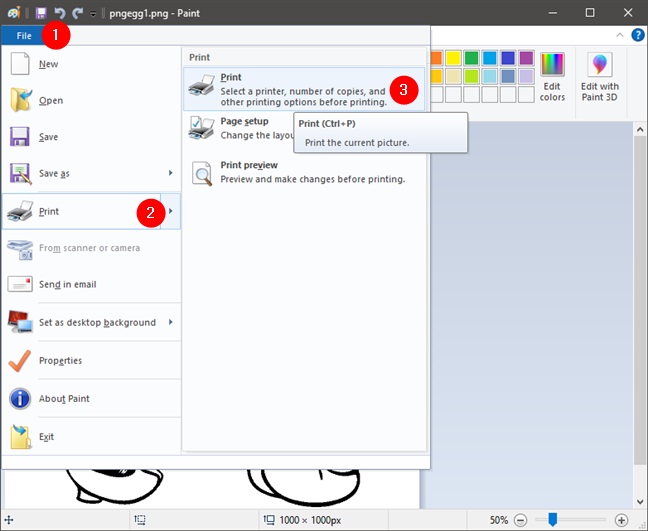Pick the purple color swatch in top row

[x=526, y=58]
